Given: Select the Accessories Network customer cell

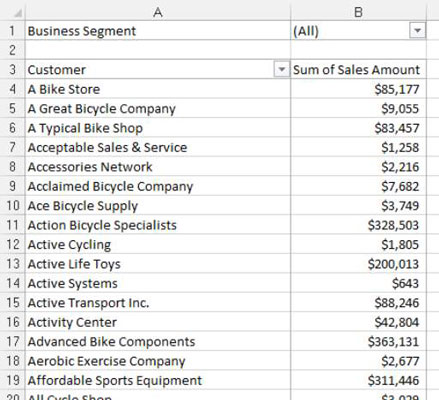Looking at the screenshot, I should tap(158, 167).
